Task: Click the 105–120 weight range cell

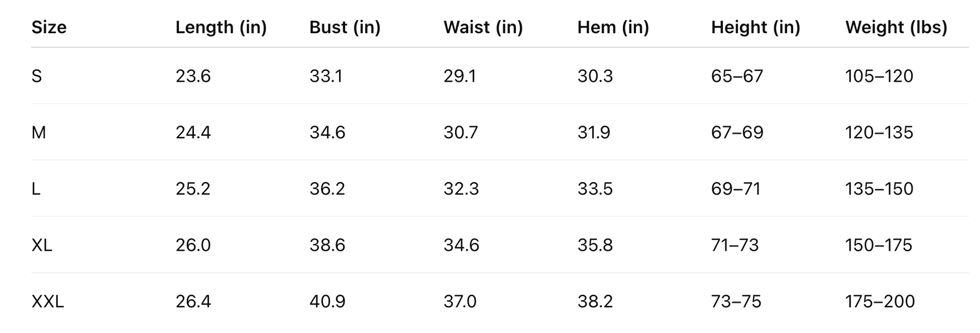Action: coord(879,76)
